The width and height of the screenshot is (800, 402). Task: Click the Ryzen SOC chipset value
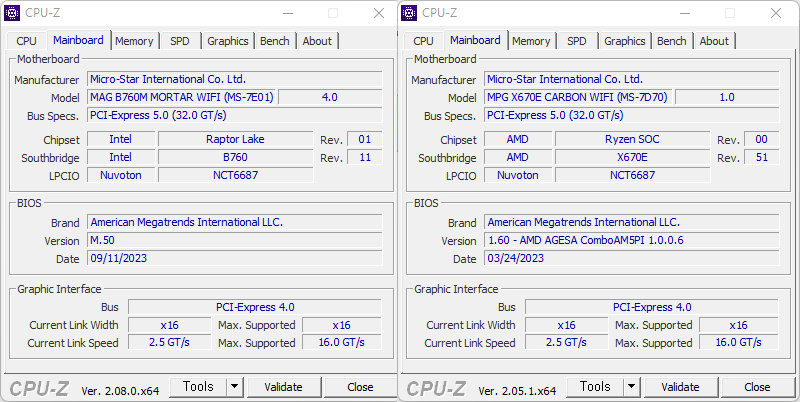(x=632, y=139)
